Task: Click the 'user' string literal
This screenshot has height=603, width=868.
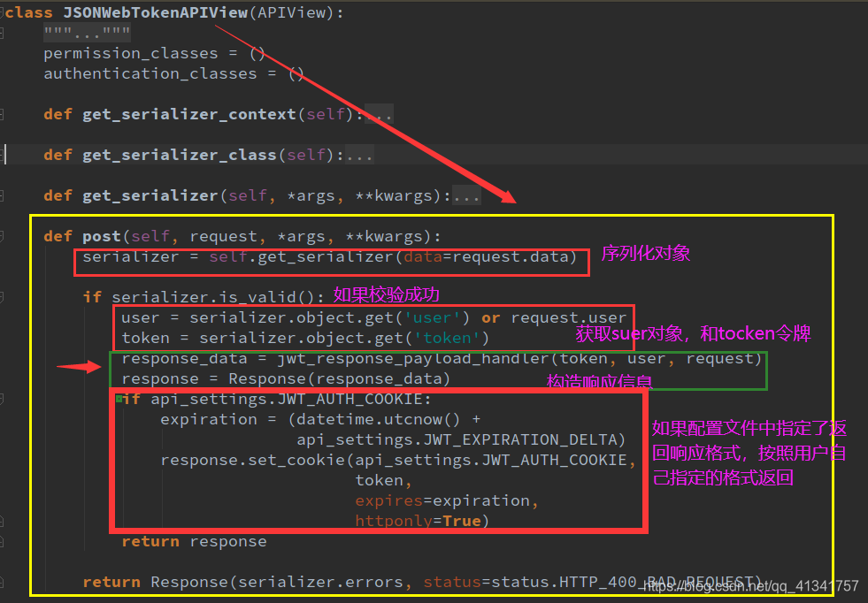Action: (x=432, y=318)
